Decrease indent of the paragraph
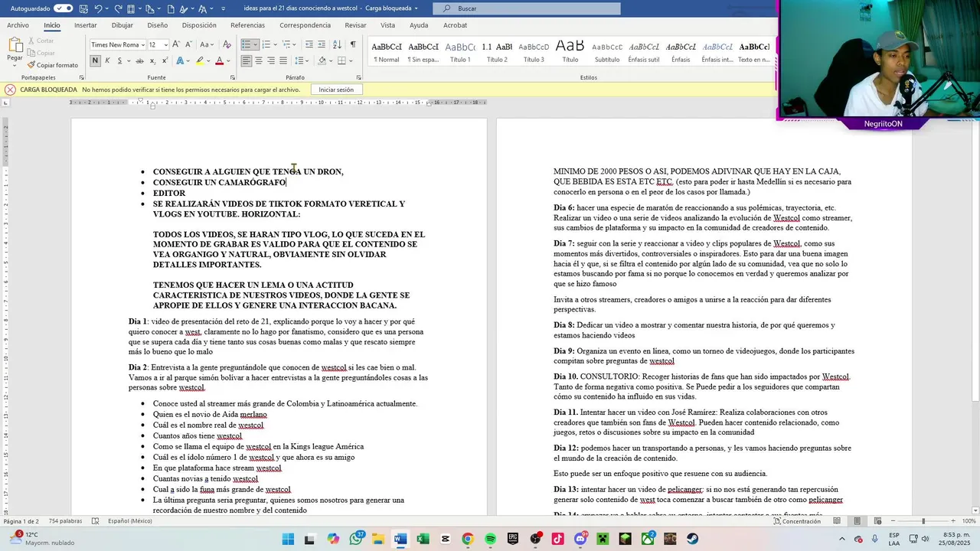The width and height of the screenshot is (980, 551). click(309, 44)
